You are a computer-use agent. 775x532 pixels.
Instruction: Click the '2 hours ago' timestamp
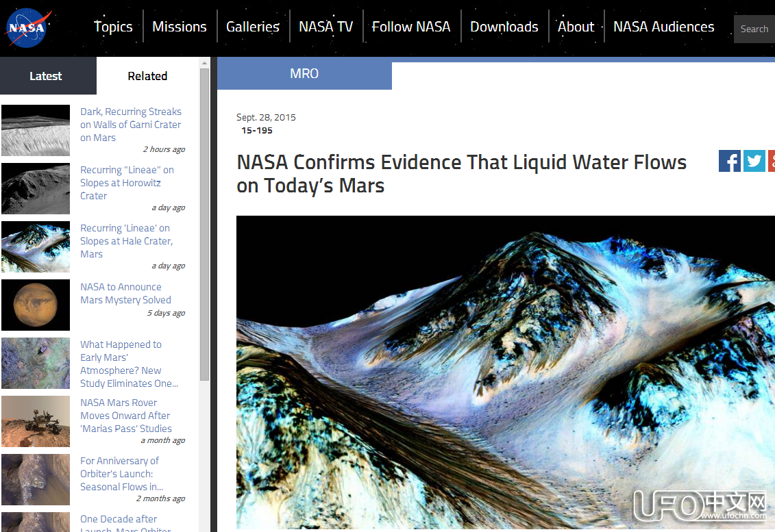tap(164, 149)
